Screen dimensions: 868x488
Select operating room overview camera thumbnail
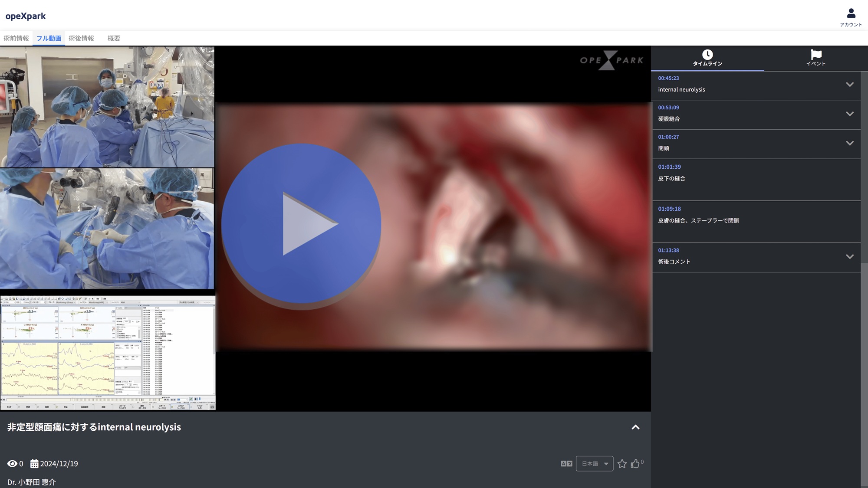click(x=107, y=107)
